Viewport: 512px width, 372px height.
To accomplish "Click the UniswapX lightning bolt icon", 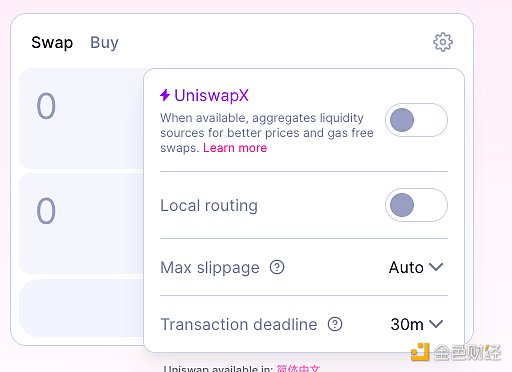I will click(x=165, y=95).
